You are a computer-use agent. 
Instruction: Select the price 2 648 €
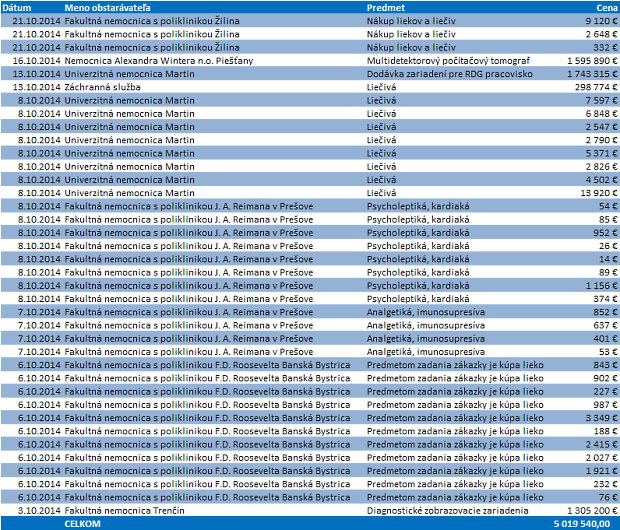tap(601, 34)
